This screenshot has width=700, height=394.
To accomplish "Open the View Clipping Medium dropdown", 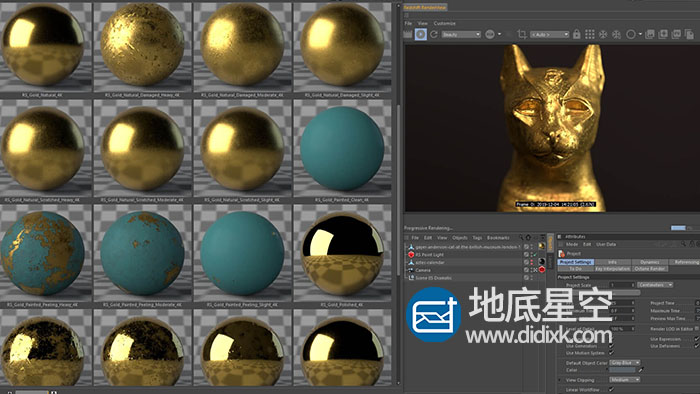I will click(625, 380).
